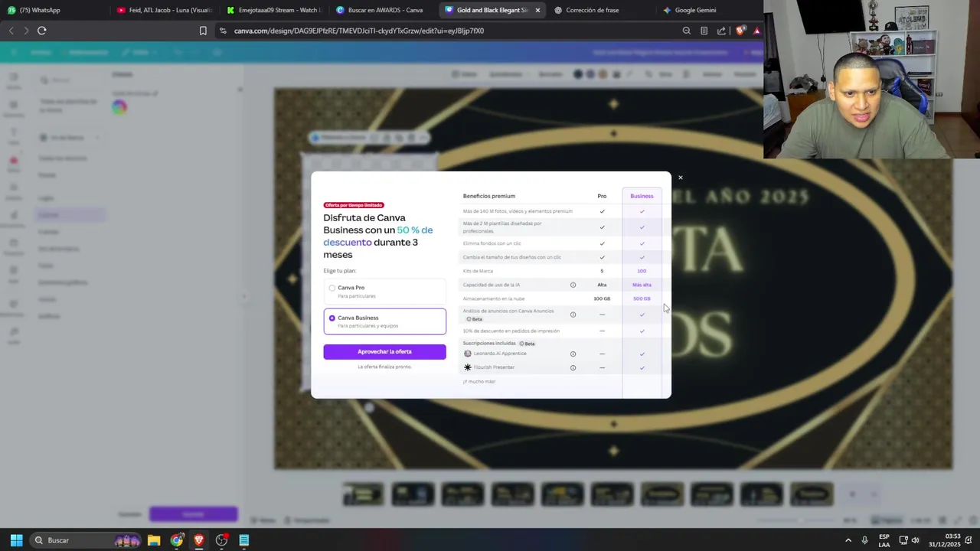Open Google Chrome from the taskbar
Screen dimensions: 980x551
click(x=177, y=540)
